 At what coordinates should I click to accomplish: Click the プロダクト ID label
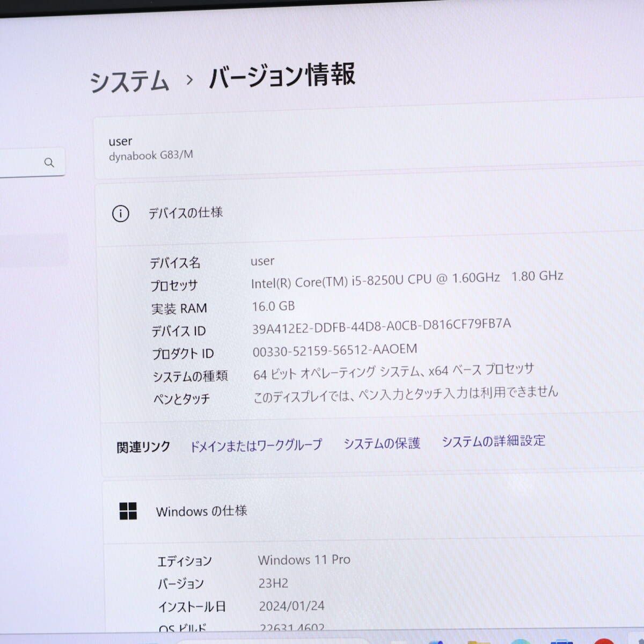[182, 354]
